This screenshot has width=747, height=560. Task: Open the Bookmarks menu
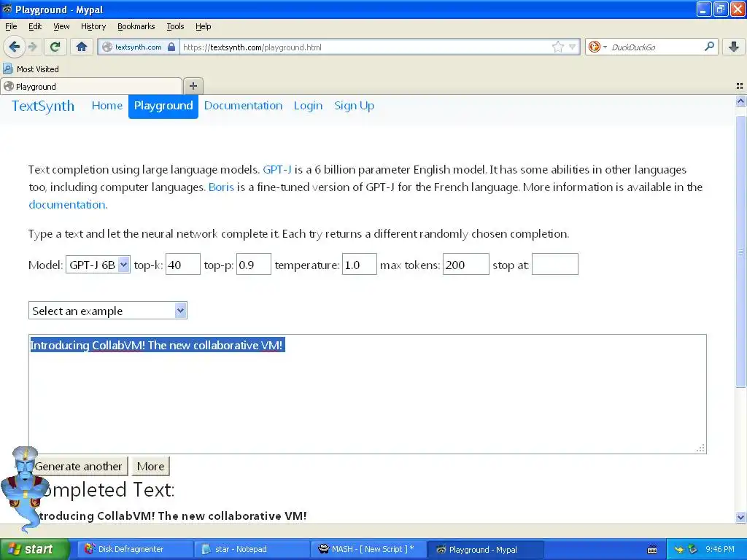click(x=136, y=26)
